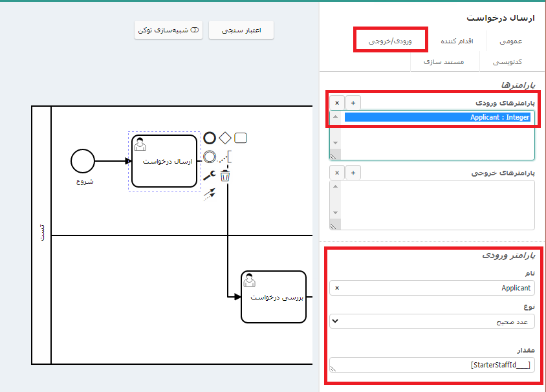Screen dimensions: 546x392
Task: Add an input parameter with plus button
Action: (353, 102)
